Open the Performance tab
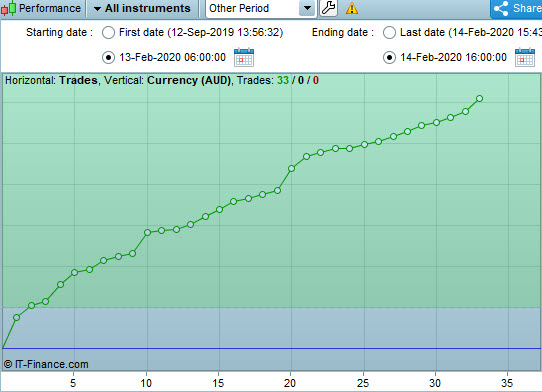This screenshot has width=542, height=392. tap(42, 8)
